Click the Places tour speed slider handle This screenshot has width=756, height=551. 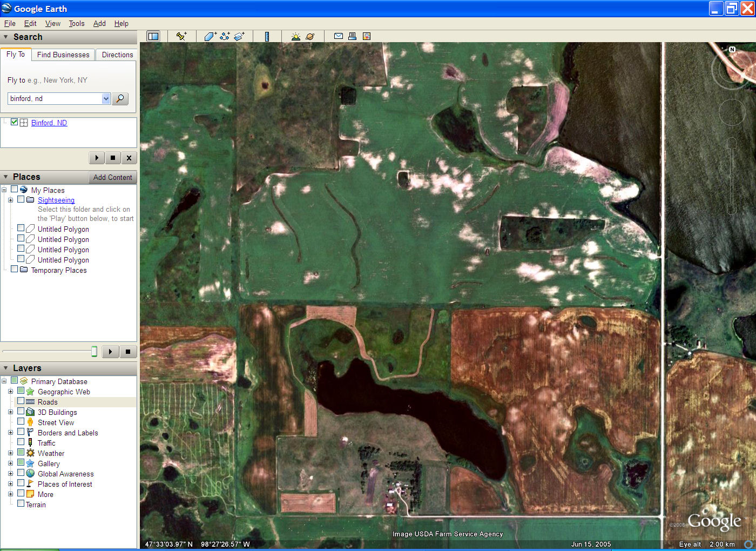[94, 352]
